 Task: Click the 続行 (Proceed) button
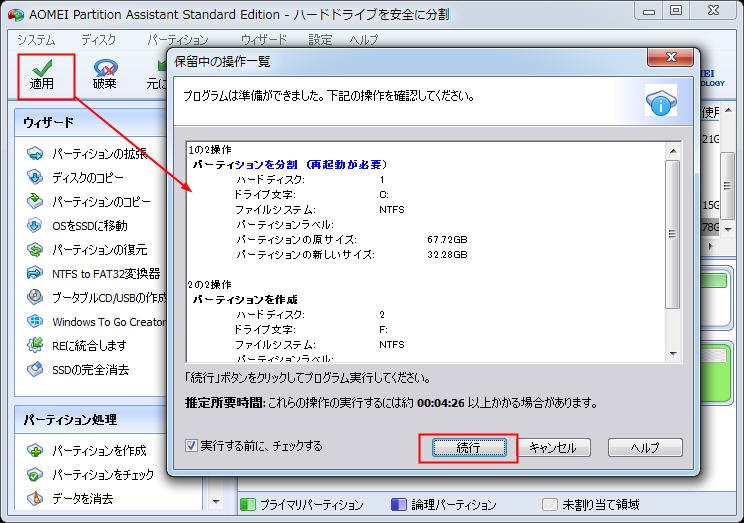point(469,448)
